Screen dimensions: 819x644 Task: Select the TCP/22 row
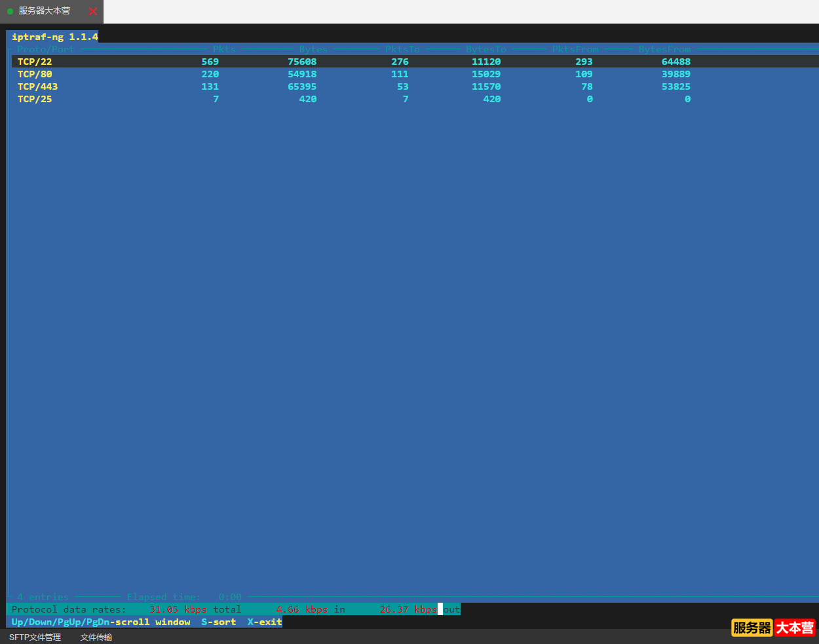(35, 62)
